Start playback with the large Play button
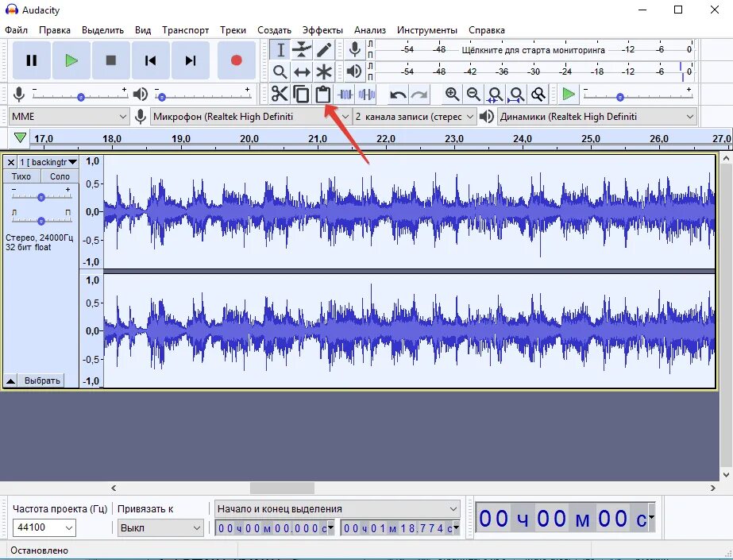 point(71,60)
